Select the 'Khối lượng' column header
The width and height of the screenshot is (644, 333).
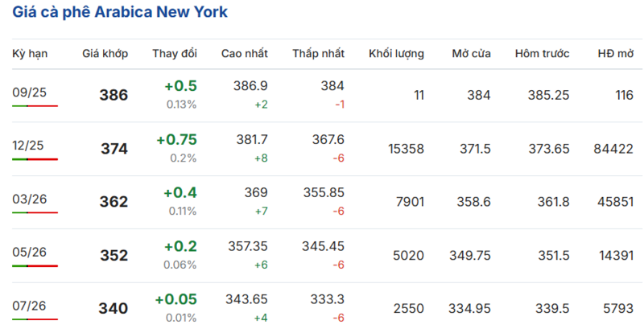coord(396,54)
